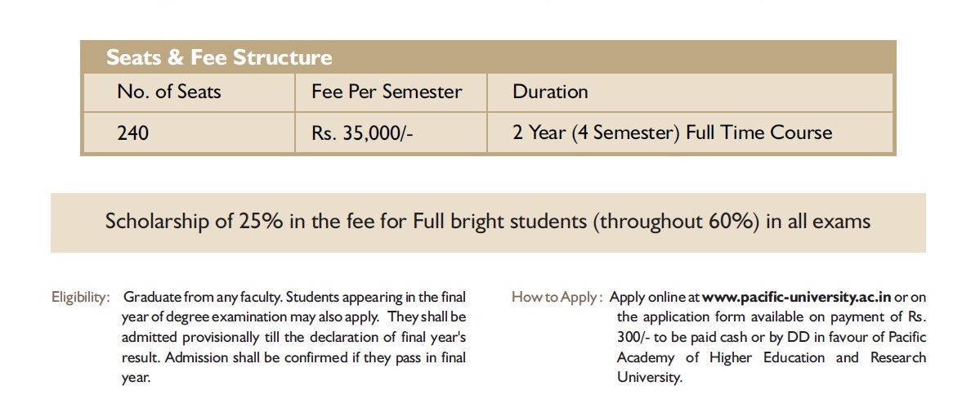Click the 'result. Admission shall be confirmed' line
The height and width of the screenshot is (404, 980).
[x=293, y=357]
